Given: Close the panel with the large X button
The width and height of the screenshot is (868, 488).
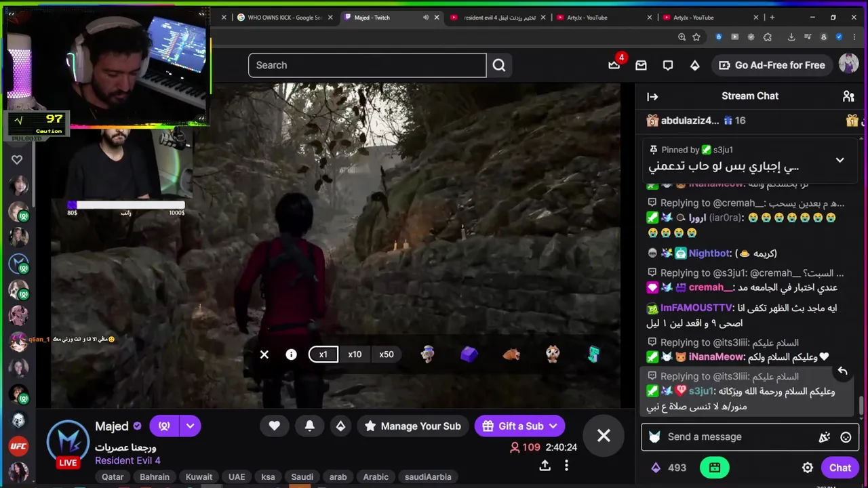Looking at the screenshot, I should (x=604, y=436).
